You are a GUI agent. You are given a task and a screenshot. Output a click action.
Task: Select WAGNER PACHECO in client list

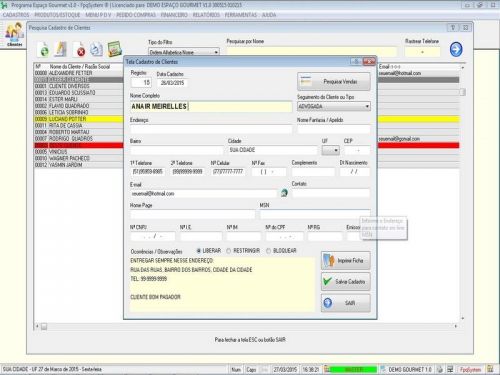[x=79, y=158]
